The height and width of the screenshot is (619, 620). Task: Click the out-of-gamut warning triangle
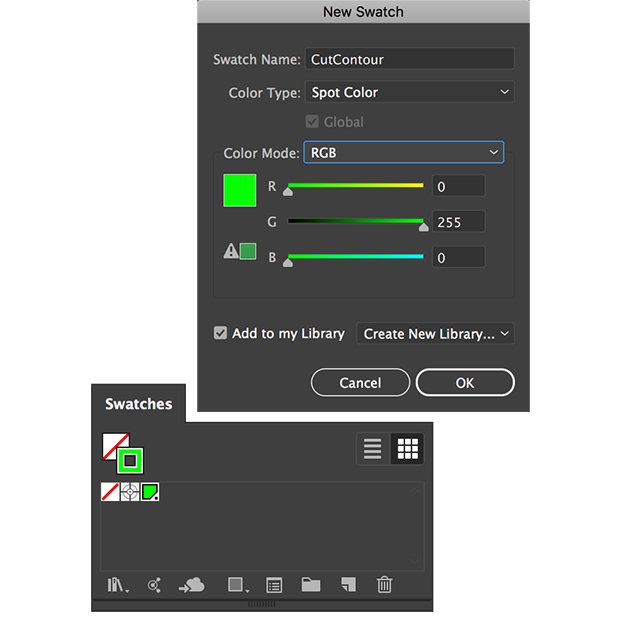tap(231, 251)
